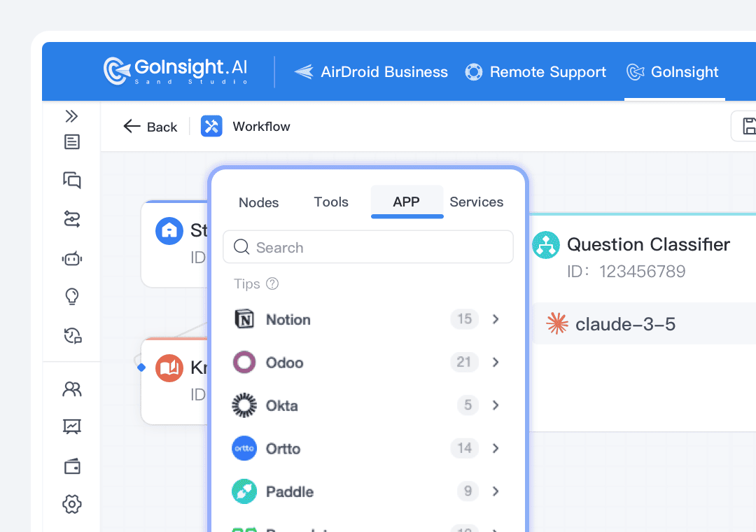Click the Back arrow button
The width and height of the screenshot is (756, 532).
(x=150, y=127)
